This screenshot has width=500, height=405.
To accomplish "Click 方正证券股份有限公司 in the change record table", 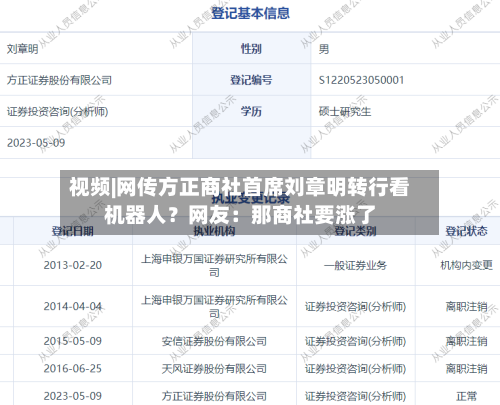I will point(214,396).
